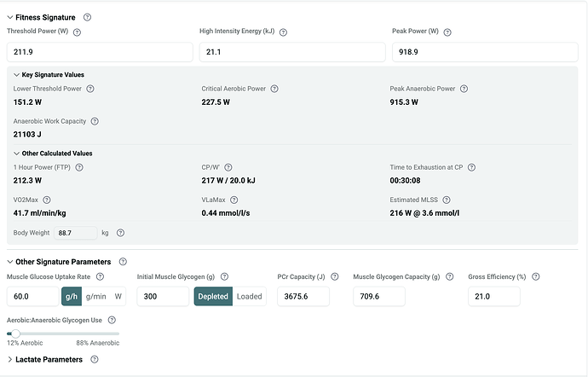Image resolution: width=588 pixels, height=377 pixels.
Task: Edit Threshold Power field showing 211.9
Action: (x=100, y=52)
